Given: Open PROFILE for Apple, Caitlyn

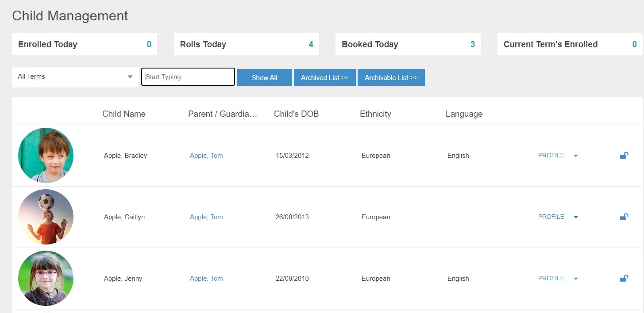Looking at the screenshot, I should pos(551,217).
